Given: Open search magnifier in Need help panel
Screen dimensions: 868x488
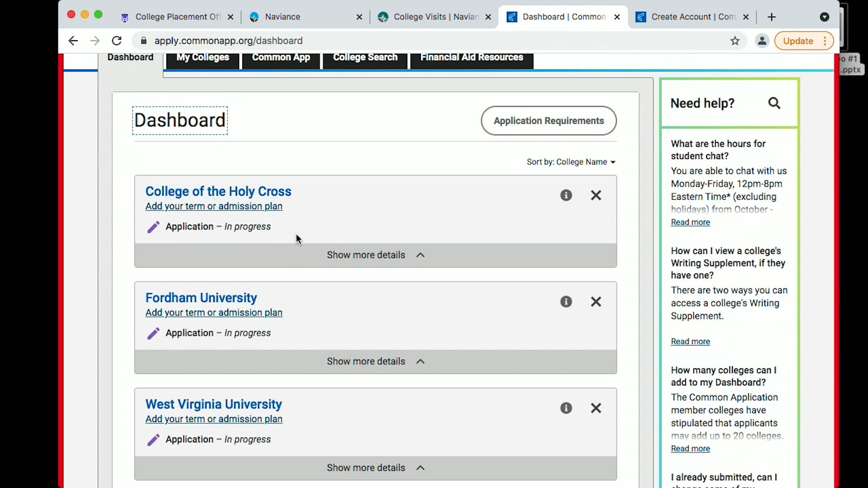Looking at the screenshot, I should pyautogui.click(x=774, y=103).
